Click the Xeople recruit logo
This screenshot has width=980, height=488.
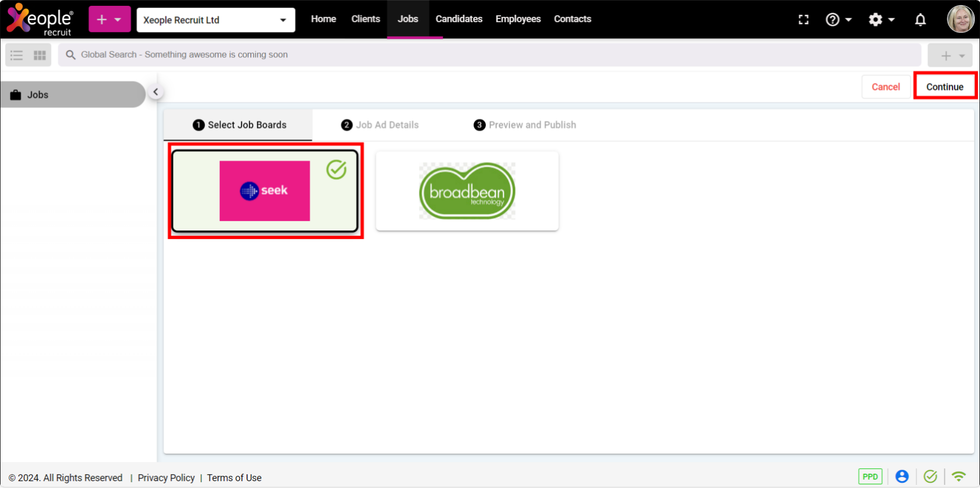(40, 19)
